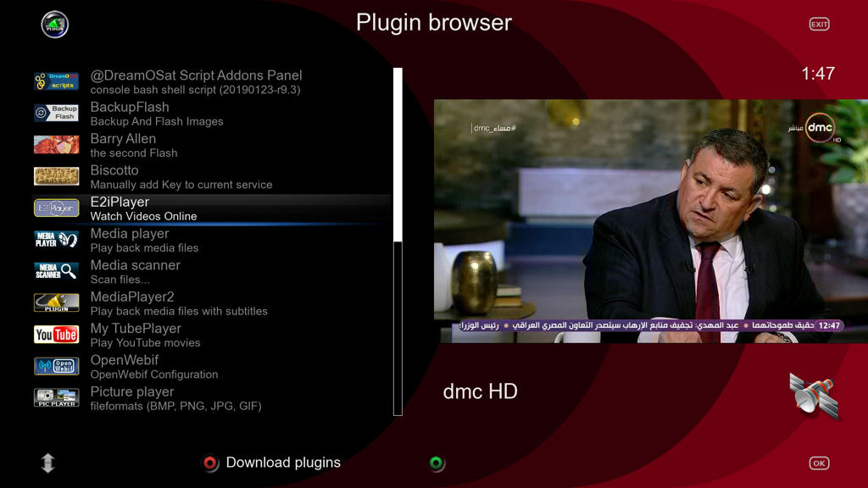Viewport: 868px width, 488px height.
Task: Select the MediaPlayer2 list entry
Action: (x=212, y=302)
